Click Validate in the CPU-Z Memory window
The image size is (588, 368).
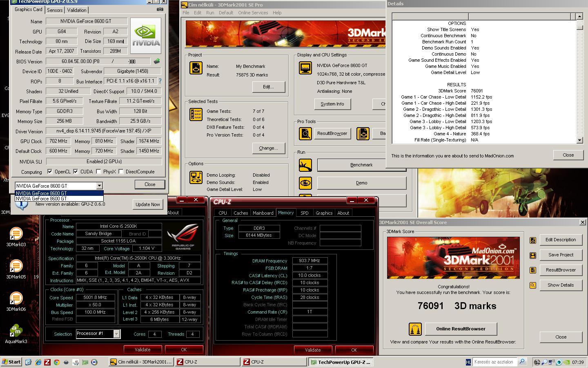click(x=313, y=350)
